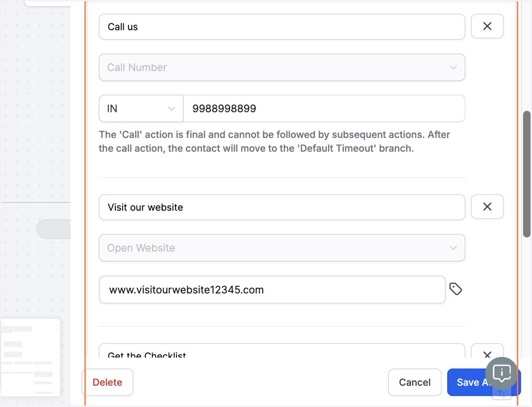Image resolution: width=532 pixels, height=407 pixels.
Task: Focus the phone number field 9988998899
Action: (324, 109)
